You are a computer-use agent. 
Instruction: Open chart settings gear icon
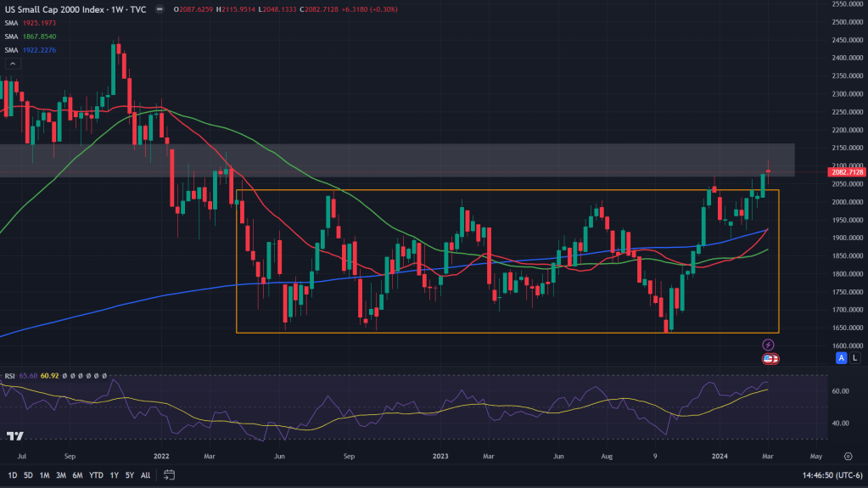(x=848, y=456)
